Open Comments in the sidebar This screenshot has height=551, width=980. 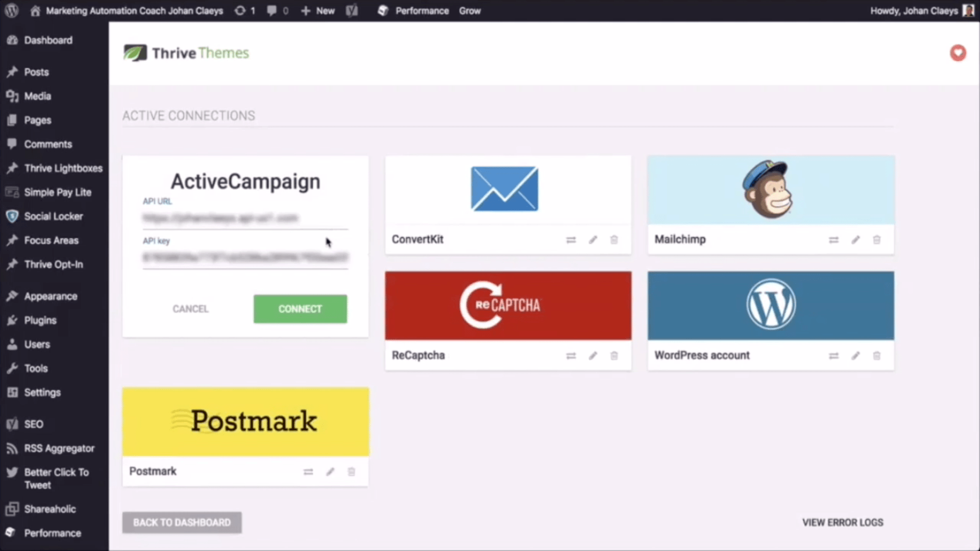point(48,144)
